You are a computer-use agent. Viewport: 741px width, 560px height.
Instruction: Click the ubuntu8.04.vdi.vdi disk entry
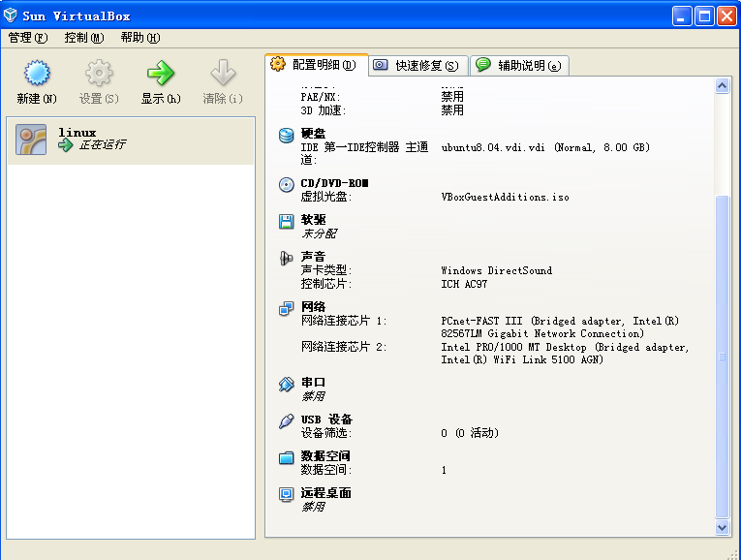(545, 148)
